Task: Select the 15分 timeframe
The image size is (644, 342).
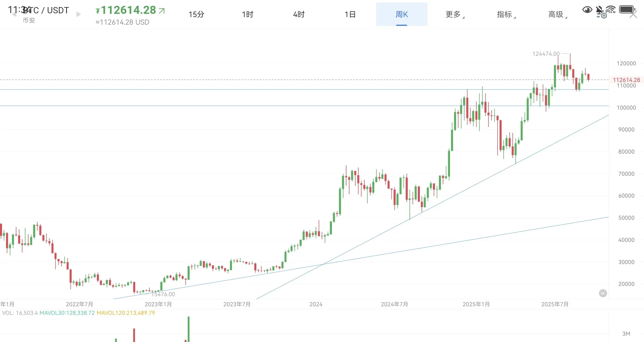Action: click(196, 14)
